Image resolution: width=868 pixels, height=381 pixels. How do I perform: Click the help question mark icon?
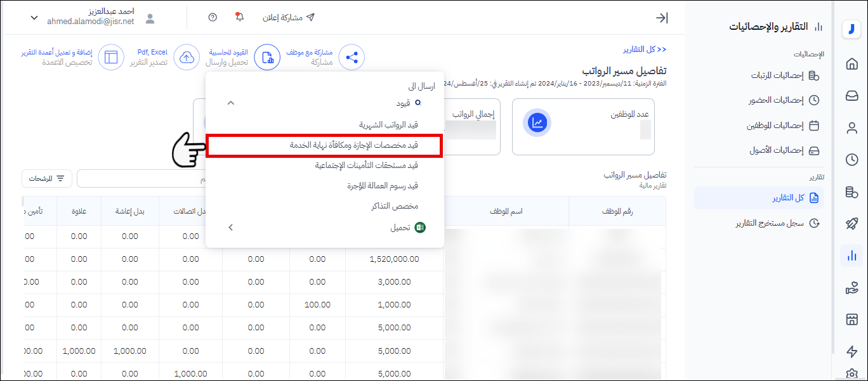[213, 17]
